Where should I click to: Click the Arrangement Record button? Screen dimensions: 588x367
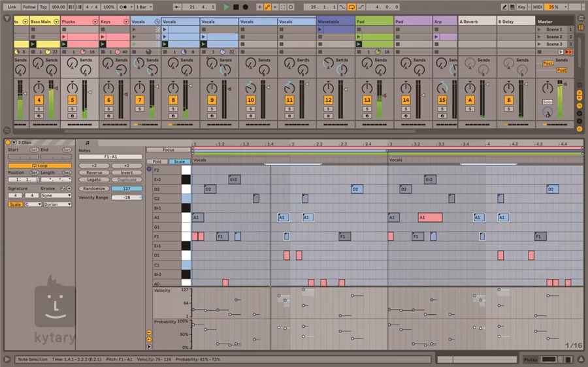point(245,7)
